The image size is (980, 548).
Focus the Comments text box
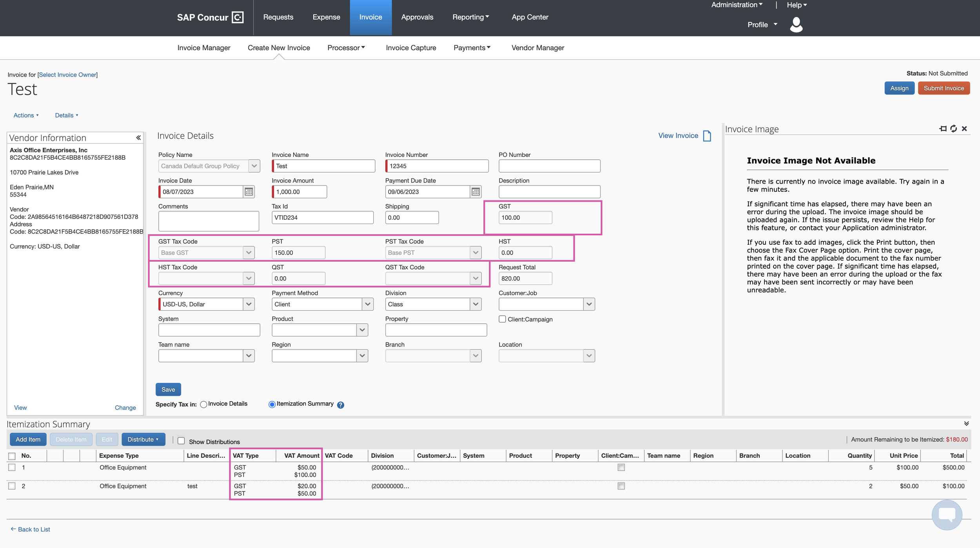click(209, 221)
